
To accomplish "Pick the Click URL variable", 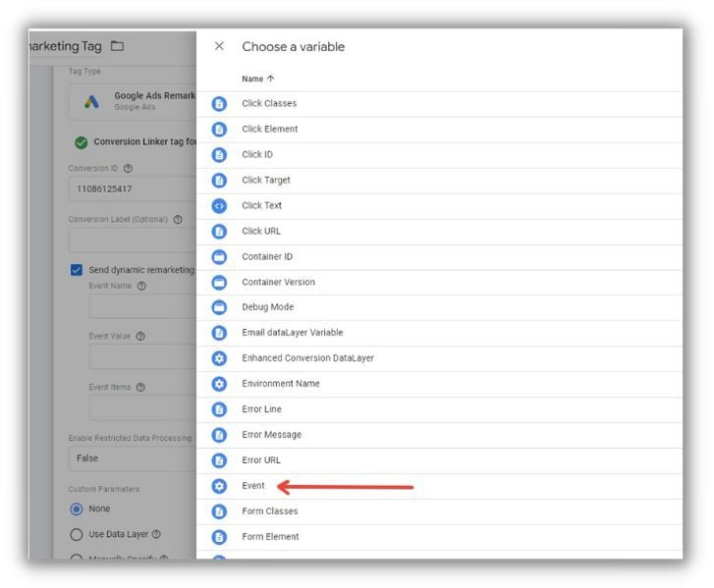I will point(439,232).
